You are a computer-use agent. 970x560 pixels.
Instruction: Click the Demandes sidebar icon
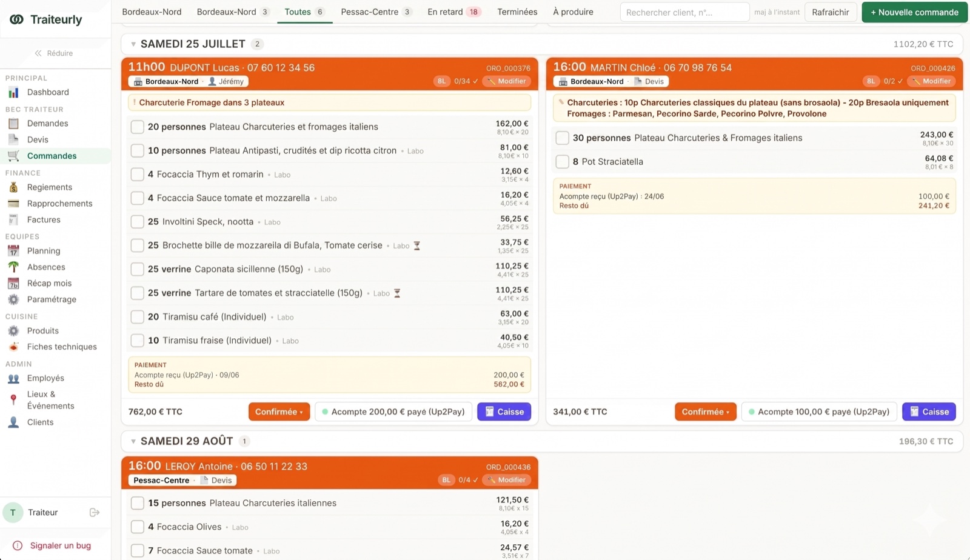[x=13, y=124]
